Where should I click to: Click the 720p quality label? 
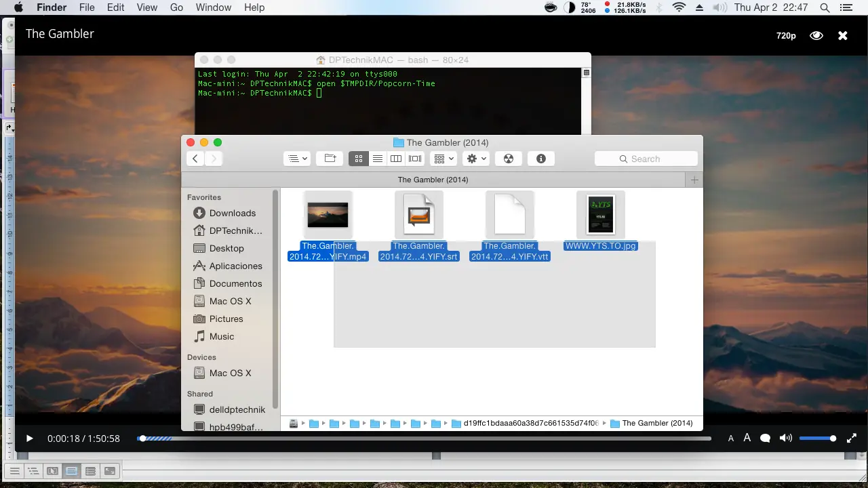pos(786,35)
